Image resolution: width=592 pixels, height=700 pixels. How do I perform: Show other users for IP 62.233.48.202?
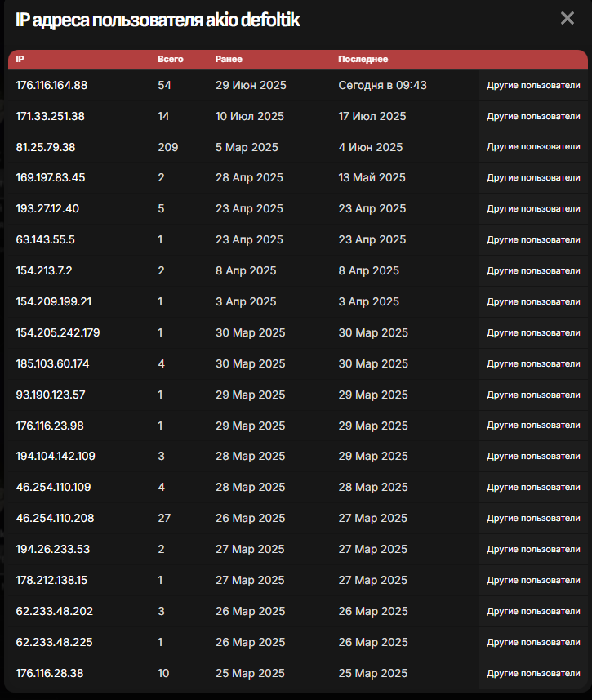coord(533,611)
